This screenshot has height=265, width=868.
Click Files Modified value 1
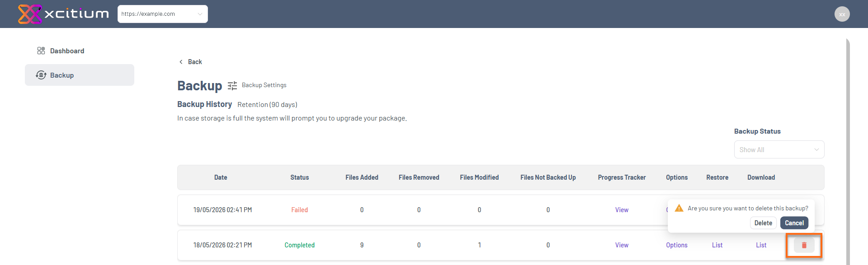tap(479, 245)
